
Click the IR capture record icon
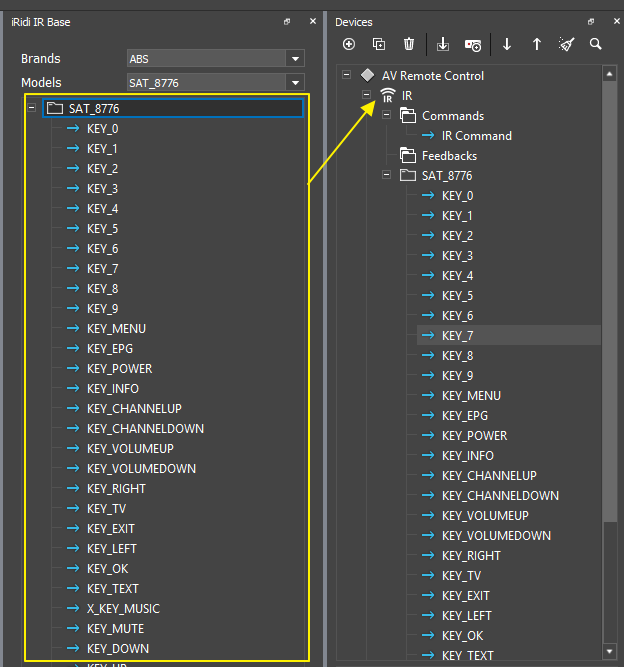point(473,45)
